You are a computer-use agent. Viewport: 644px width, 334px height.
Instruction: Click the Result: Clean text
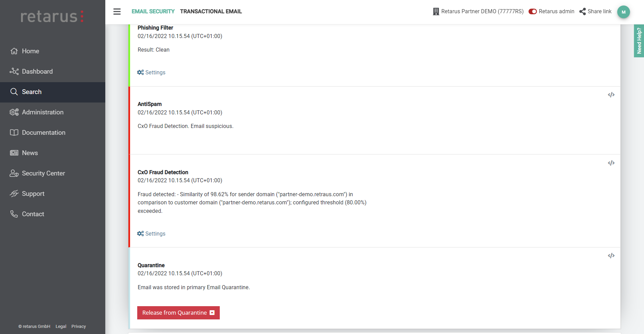[x=154, y=50]
